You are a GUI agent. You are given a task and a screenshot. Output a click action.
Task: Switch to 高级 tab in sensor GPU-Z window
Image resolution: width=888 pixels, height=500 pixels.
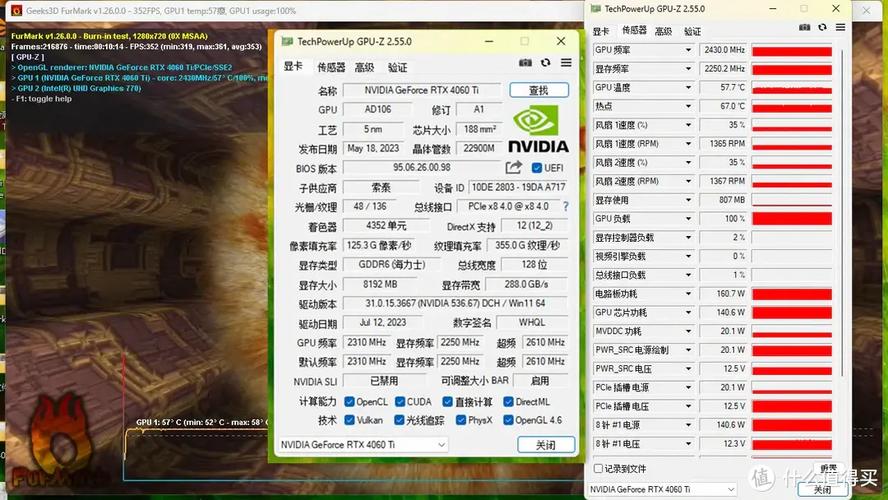click(x=663, y=31)
